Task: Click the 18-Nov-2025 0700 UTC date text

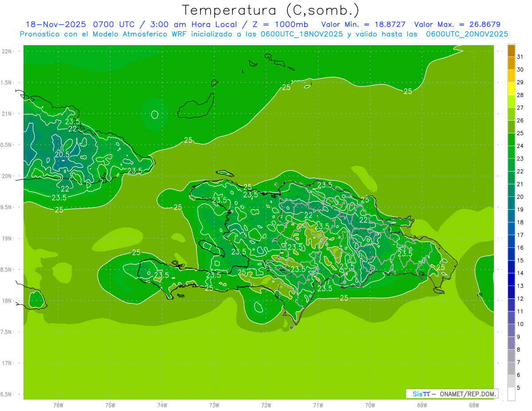Action: [x=80, y=24]
